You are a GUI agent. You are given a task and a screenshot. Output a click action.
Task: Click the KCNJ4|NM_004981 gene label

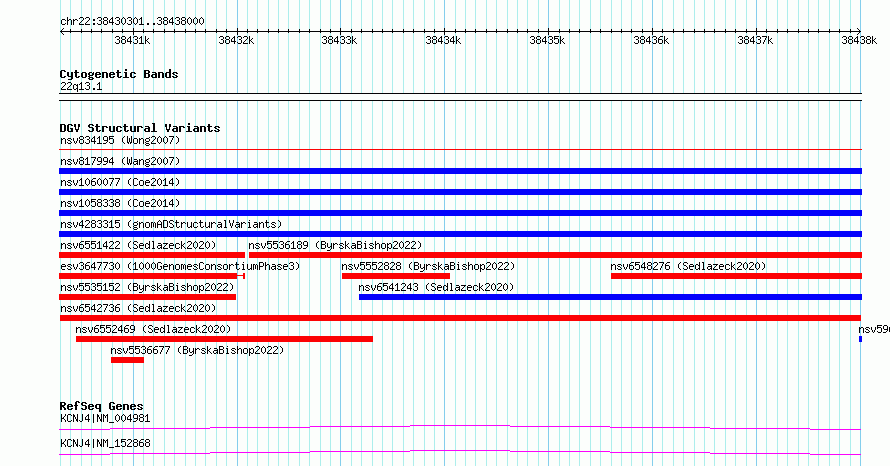105,418
